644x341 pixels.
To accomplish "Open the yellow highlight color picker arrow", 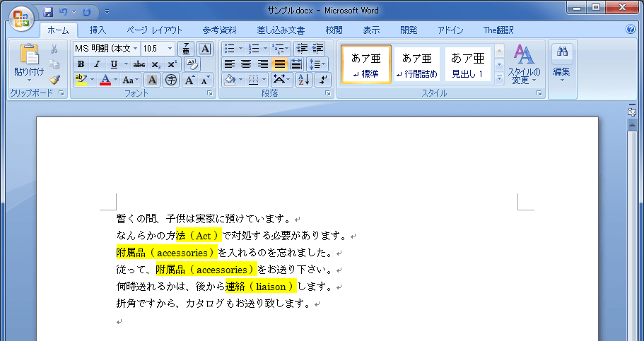I will click(92, 80).
